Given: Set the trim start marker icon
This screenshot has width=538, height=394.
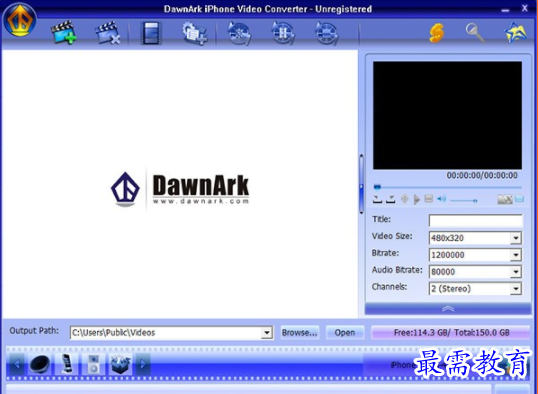Looking at the screenshot, I should [x=377, y=199].
